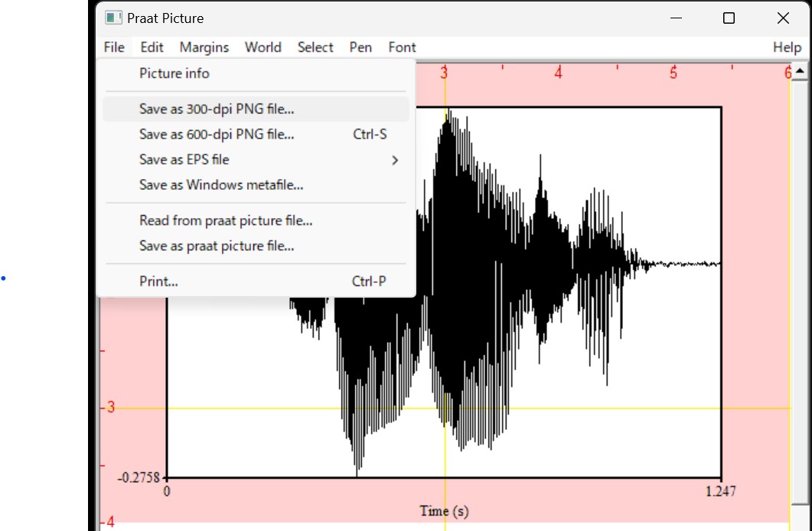
Task: Open the Edit menu
Action: [151, 47]
